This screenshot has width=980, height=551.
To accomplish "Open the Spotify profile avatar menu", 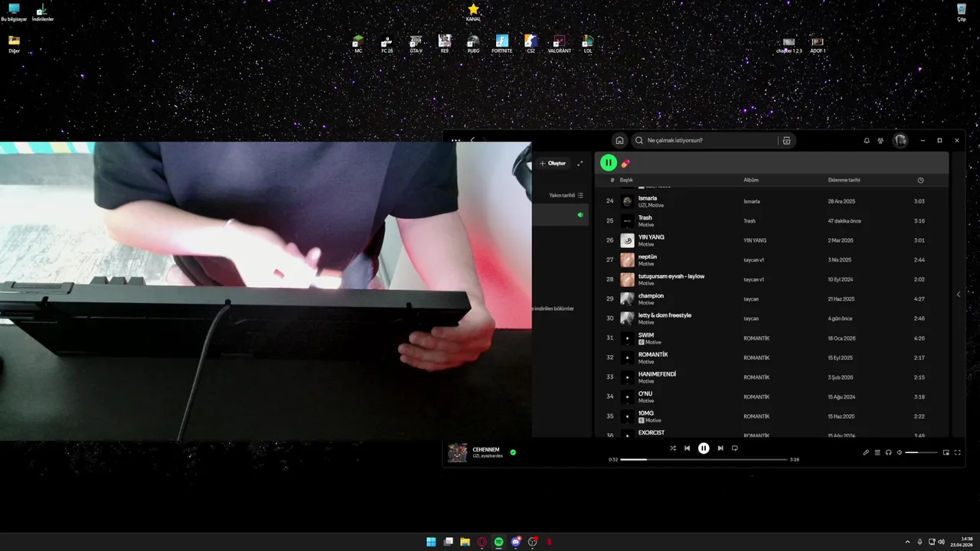I will (x=900, y=140).
